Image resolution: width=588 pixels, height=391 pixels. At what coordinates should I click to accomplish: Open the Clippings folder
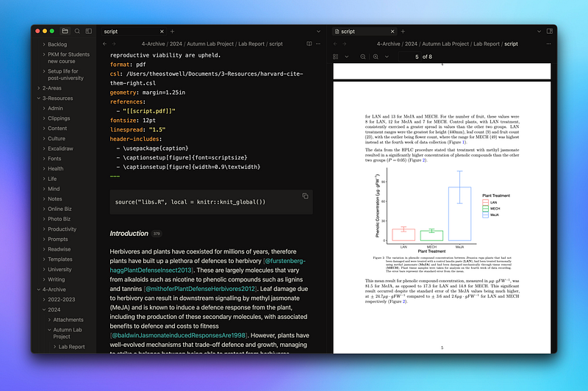tap(59, 118)
